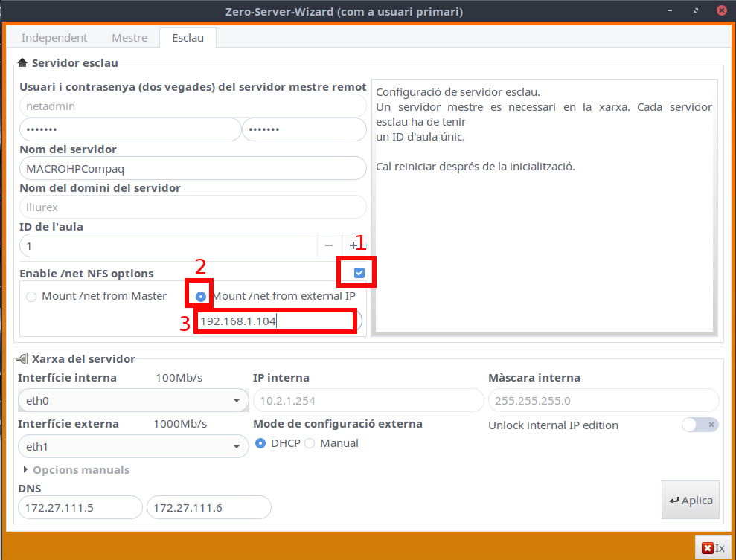Decrease the ID de l'aula value
The image size is (736, 560).
pos(329,245)
